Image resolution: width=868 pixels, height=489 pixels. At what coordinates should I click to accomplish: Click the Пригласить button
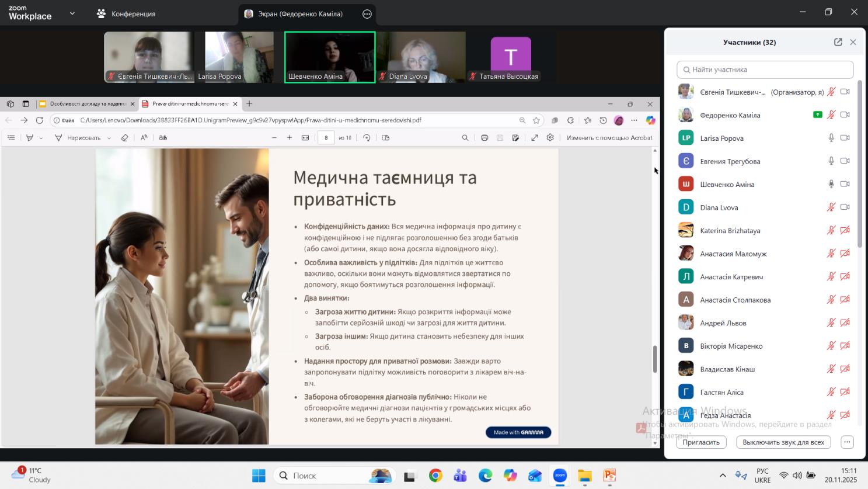pos(701,442)
